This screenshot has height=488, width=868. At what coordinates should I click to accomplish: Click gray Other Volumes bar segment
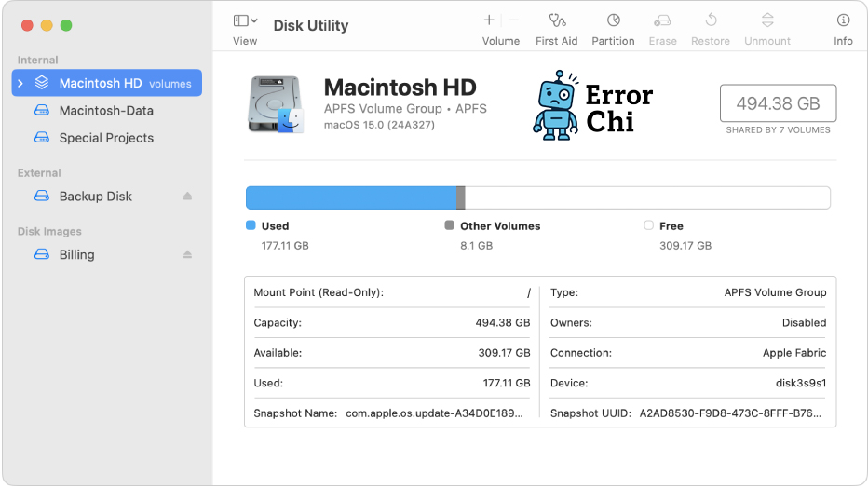[x=461, y=198]
